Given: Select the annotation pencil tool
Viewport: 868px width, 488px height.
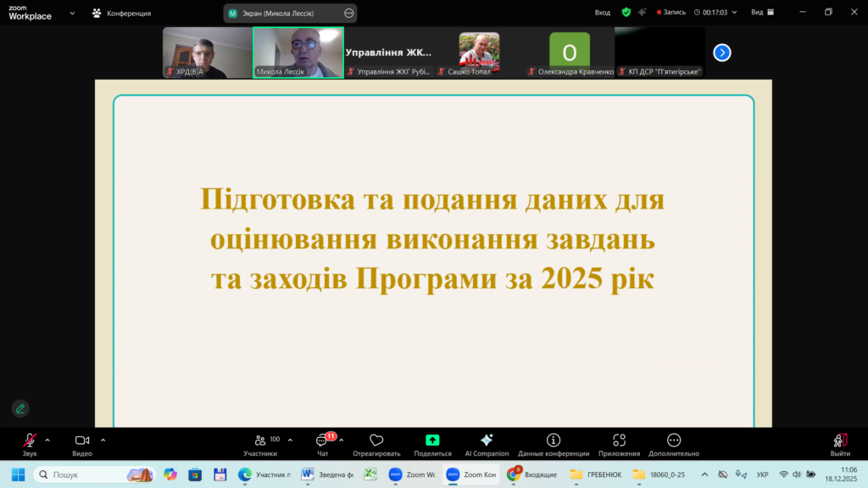Looking at the screenshot, I should point(19,408).
